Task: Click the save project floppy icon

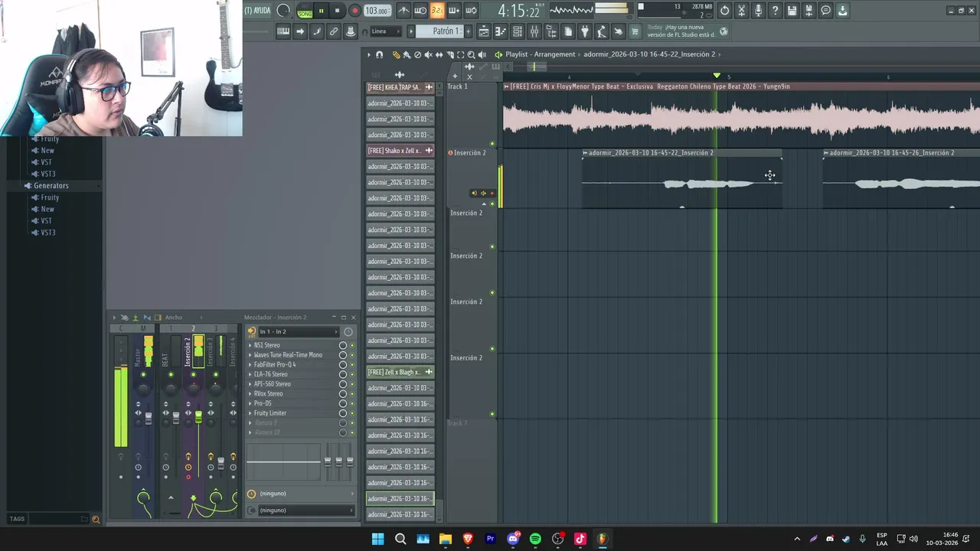Action: [x=792, y=11]
